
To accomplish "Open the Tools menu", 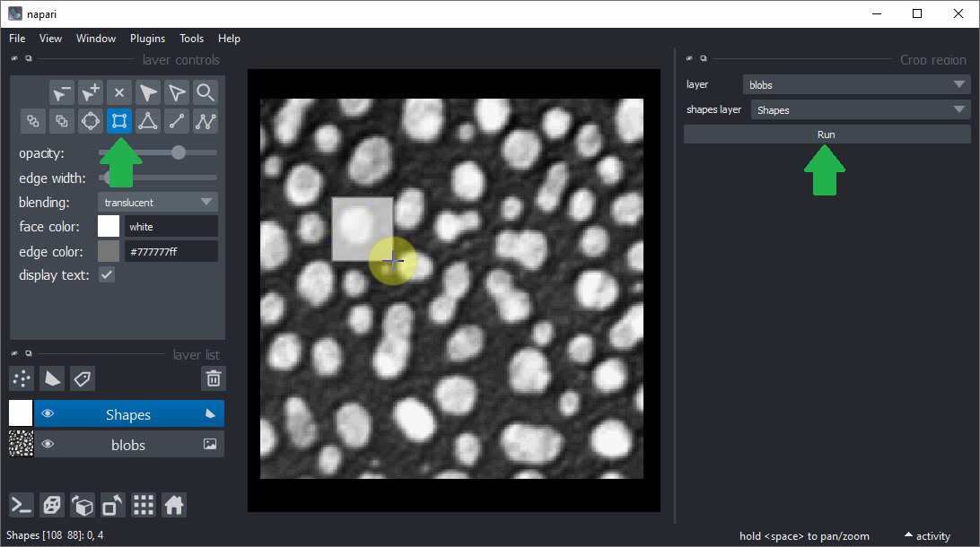I will pyautogui.click(x=191, y=39).
